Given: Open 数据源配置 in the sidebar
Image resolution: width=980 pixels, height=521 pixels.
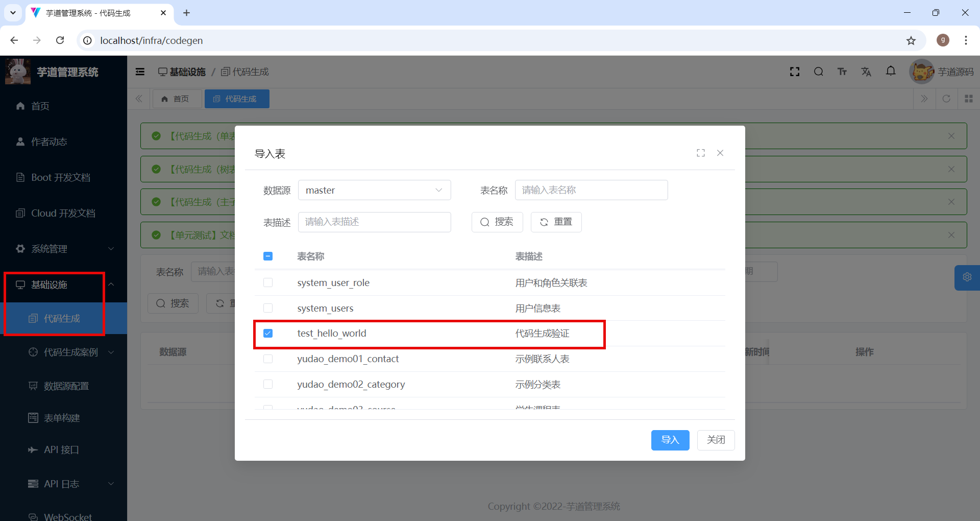Looking at the screenshot, I should pyautogui.click(x=63, y=386).
